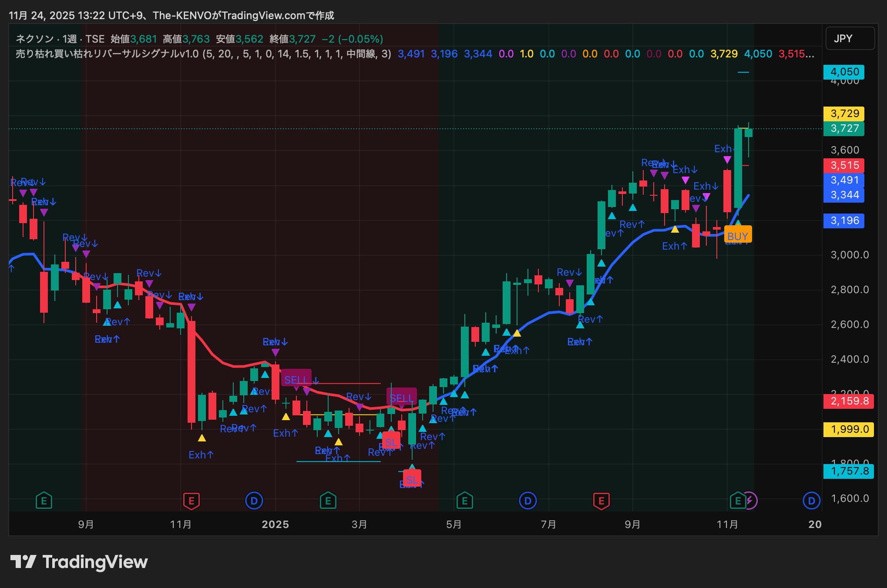Image resolution: width=887 pixels, height=588 pixels.
Task: Click the purple lightning bolt event icon
Action: [x=750, y=500]
